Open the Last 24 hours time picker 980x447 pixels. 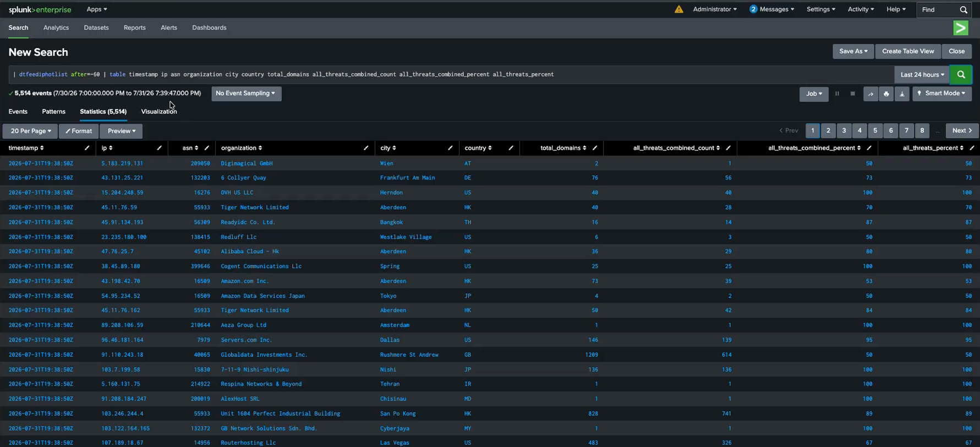click(x=922, y=75)
